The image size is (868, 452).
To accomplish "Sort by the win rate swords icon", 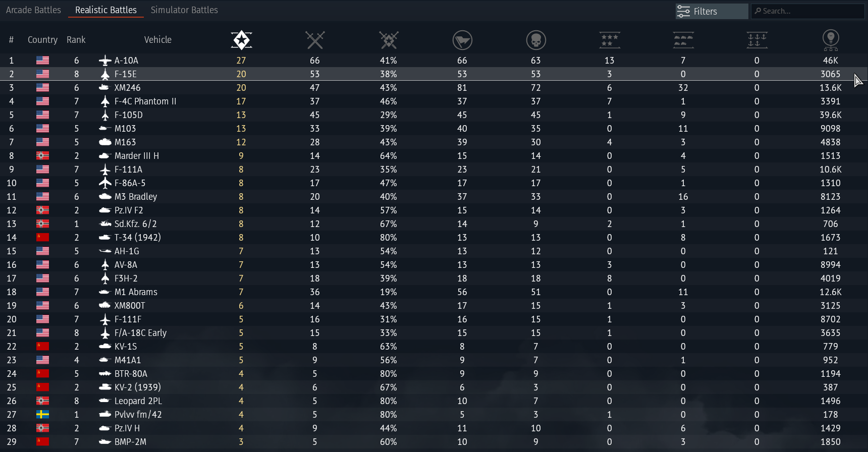I will click(389, 40).
